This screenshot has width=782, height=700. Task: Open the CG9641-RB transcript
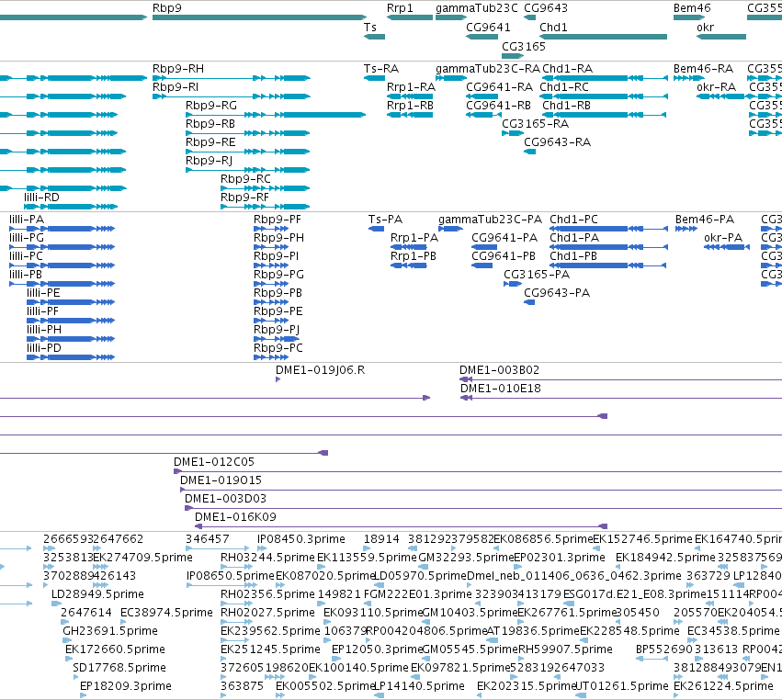click(498, 106)
